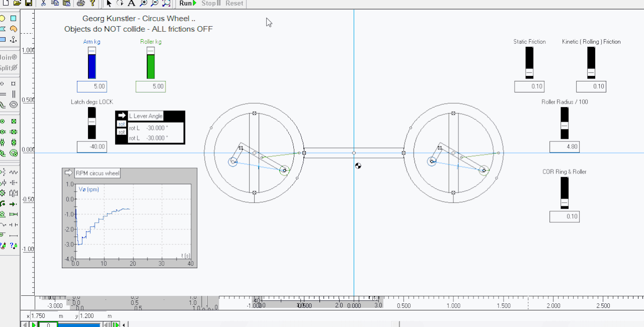Select the Closed Curved Slot element tool

(x=14, y=105)
